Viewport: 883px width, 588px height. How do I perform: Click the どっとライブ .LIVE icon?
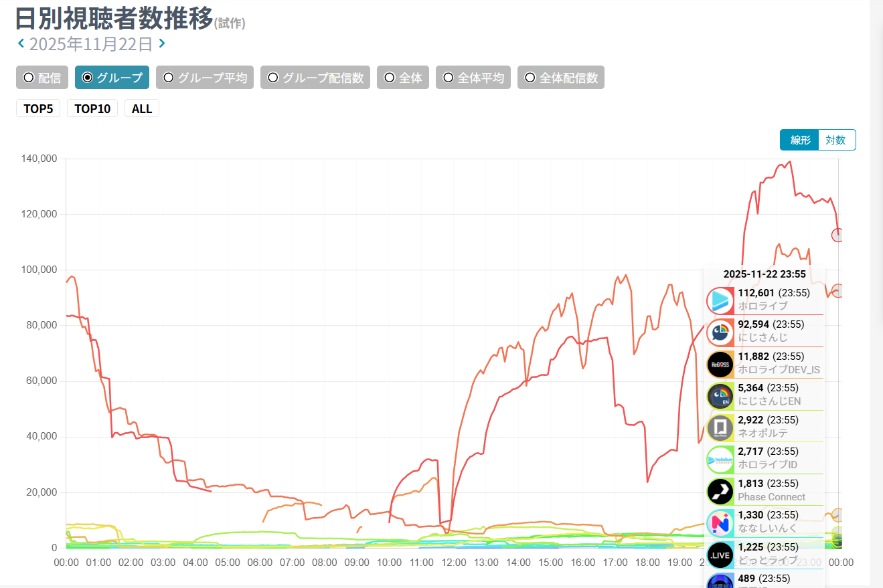[x=720, y=555]
